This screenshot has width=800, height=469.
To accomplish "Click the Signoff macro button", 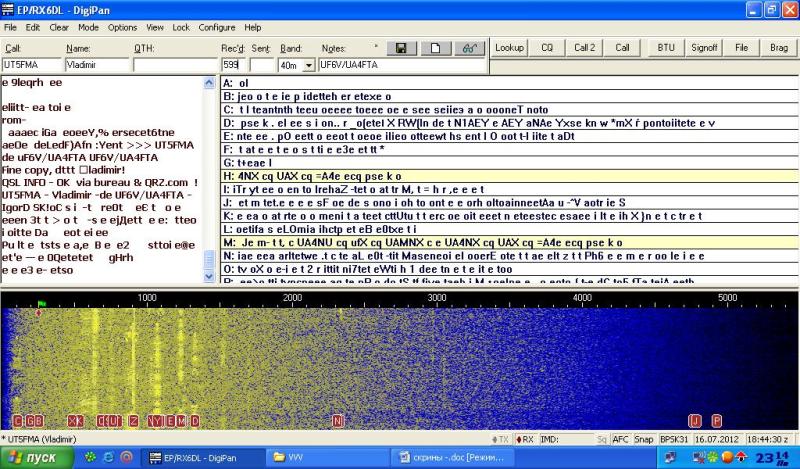I will (x=704, y=48).
